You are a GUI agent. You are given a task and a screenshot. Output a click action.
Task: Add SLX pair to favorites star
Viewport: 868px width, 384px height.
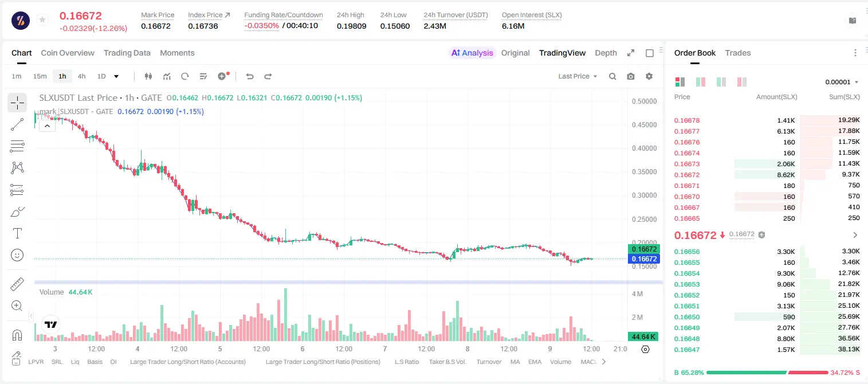42,20
